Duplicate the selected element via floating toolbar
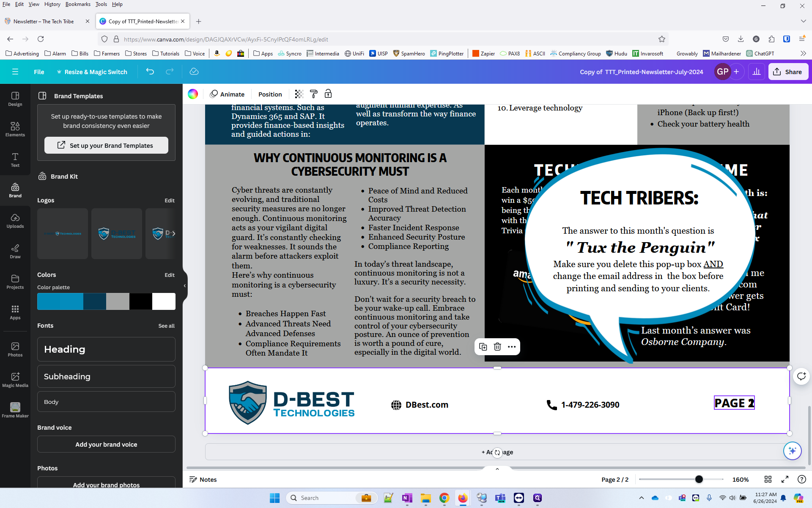Screen dimensions: 812x508 point(483,347)
